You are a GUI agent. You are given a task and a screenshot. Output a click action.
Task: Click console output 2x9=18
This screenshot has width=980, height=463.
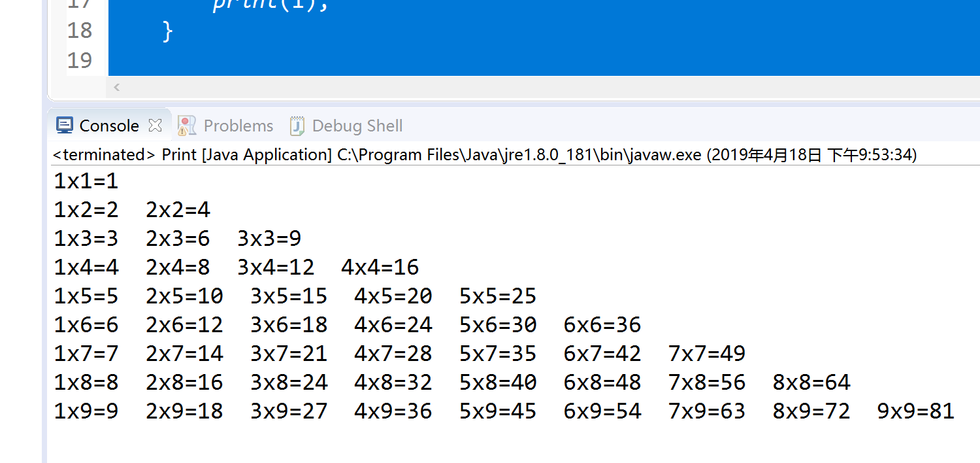click(x=185, y=411)
